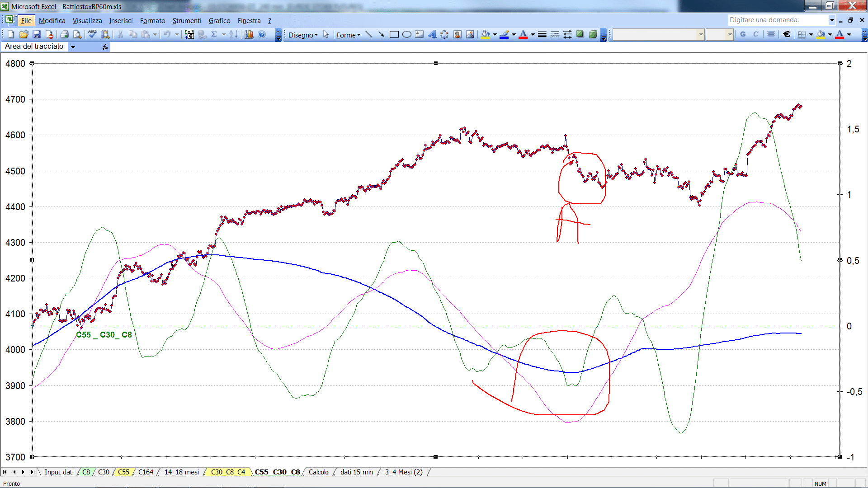The width and height of the screenshot is (868, 488).
Task: Open the Forme shapes menu
Action: [348, 35]
